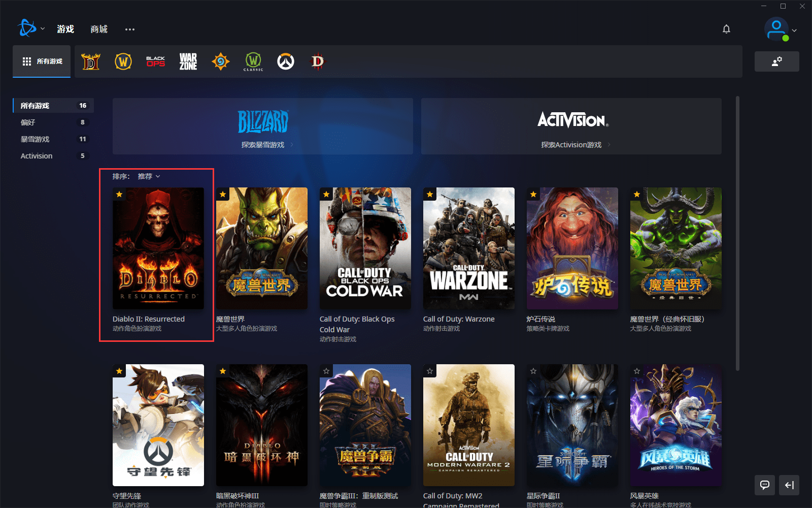Explore Activision games banner link
This screenshot has height=508, width=812.
(x=571, y=145)
